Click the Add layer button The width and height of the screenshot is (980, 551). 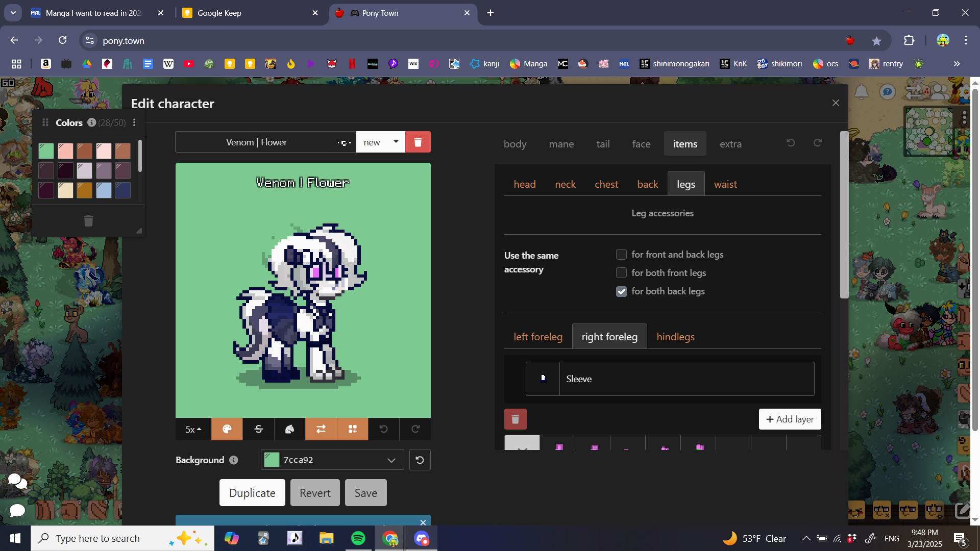[790, 419]
